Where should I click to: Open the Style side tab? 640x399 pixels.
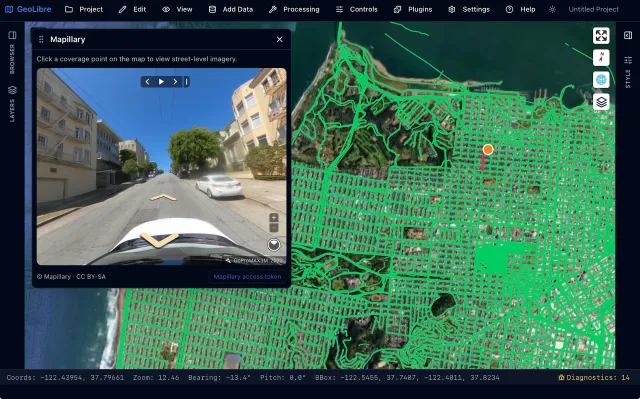(628, 71)
